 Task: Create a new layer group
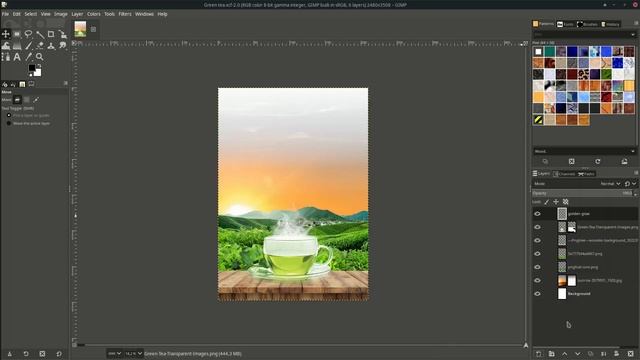(x=551, y=354)
